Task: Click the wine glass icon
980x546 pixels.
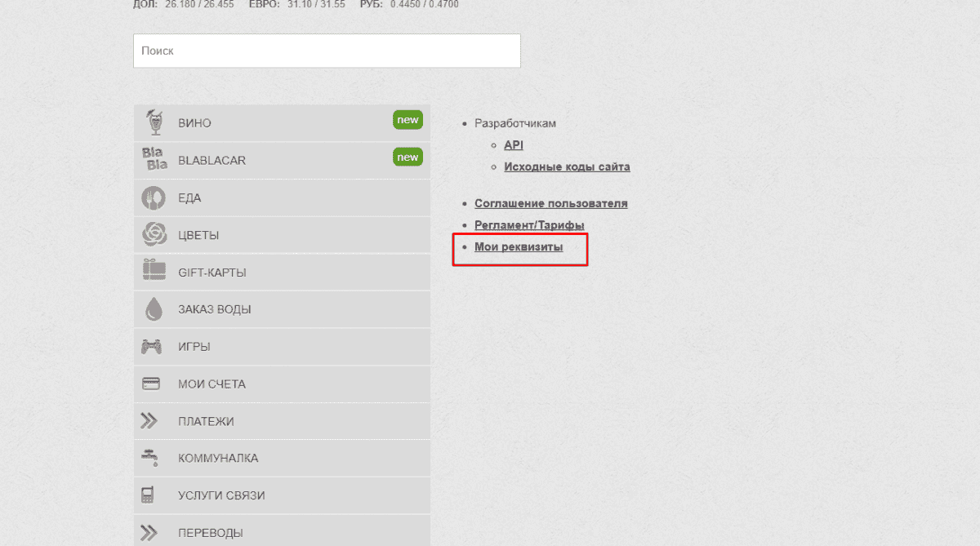Action: click(x=153, y=122)
